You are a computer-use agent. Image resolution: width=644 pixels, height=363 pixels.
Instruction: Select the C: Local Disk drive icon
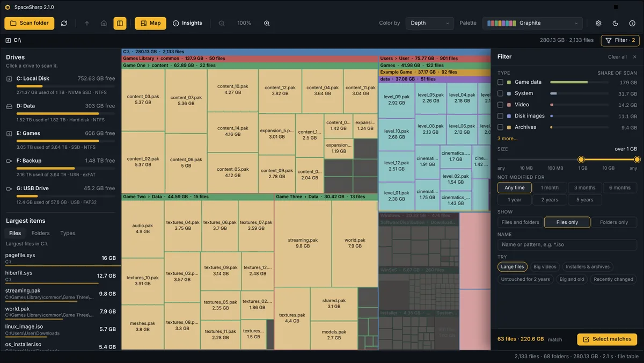(x=9, y=78)
